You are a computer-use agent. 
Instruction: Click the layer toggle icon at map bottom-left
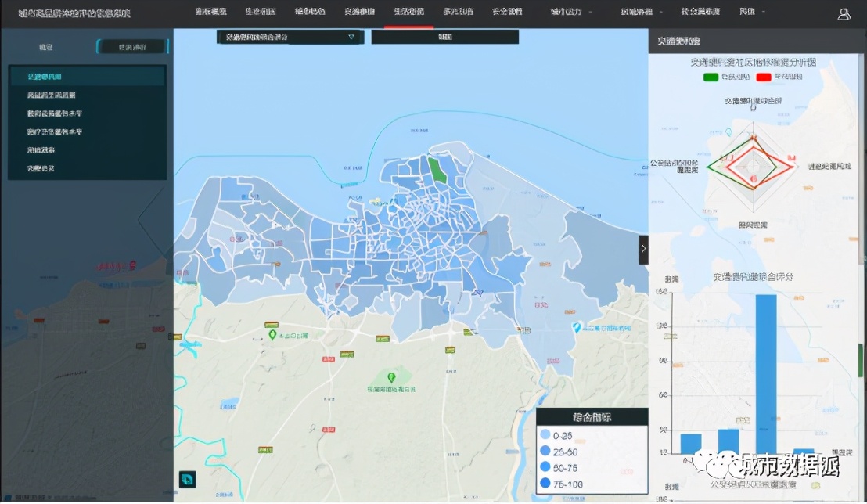pos(187,479)
